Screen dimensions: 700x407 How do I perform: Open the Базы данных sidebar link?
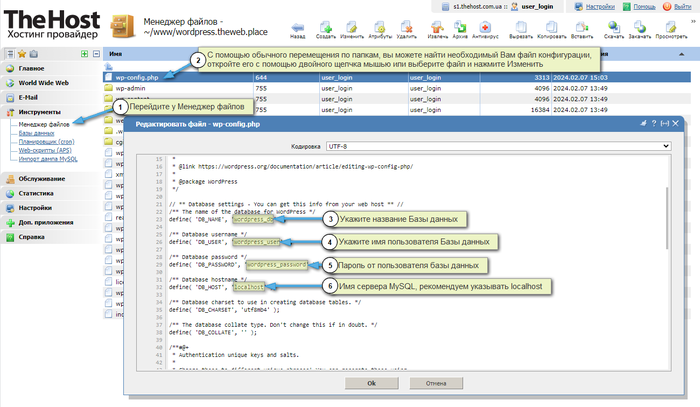point(36,133)
